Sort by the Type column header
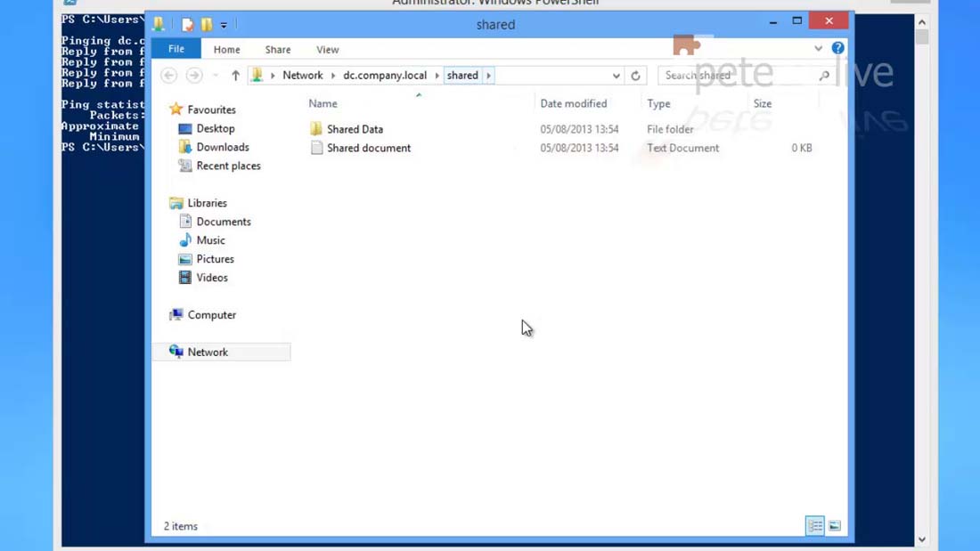The width and height of the screenshot is (980, 551). (x=658, y=104)
